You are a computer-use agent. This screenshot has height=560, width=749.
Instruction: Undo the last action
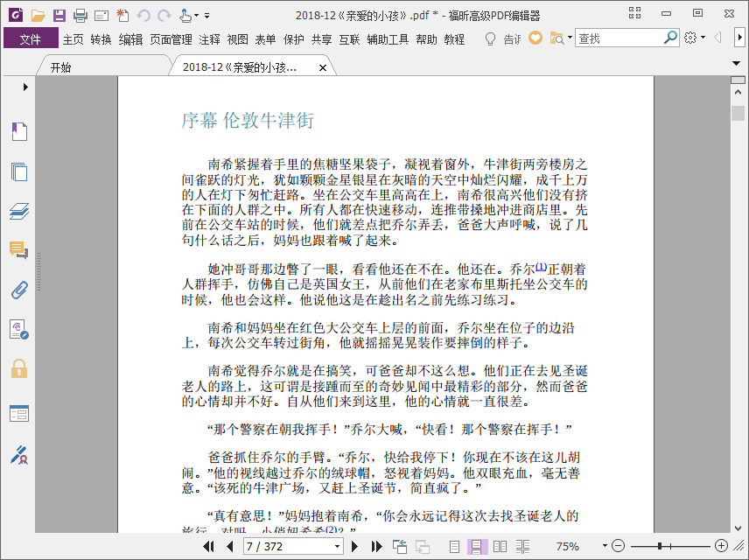[x=143, y=16]
